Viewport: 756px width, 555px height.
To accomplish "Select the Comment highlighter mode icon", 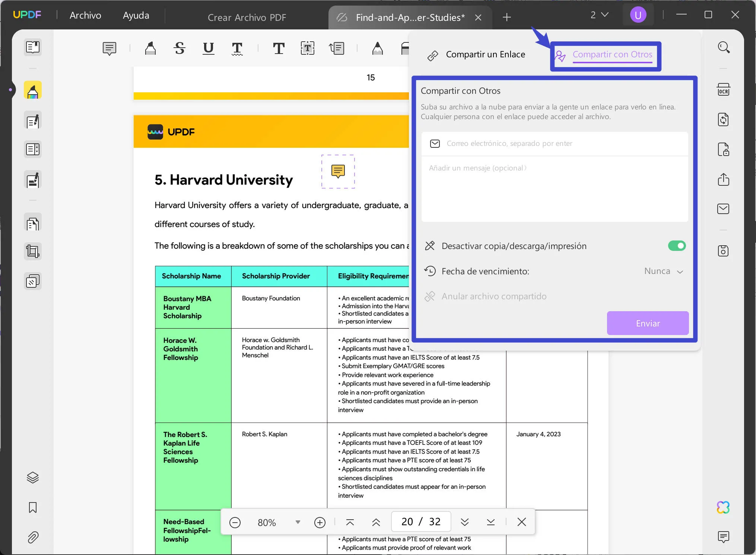I will coord(33,90).
